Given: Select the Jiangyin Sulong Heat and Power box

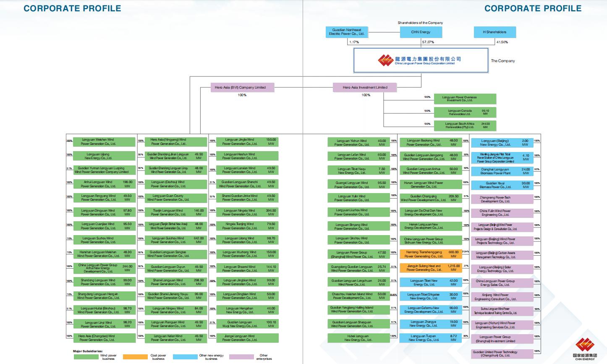Looking at the screenshot, I should (430, 268).
